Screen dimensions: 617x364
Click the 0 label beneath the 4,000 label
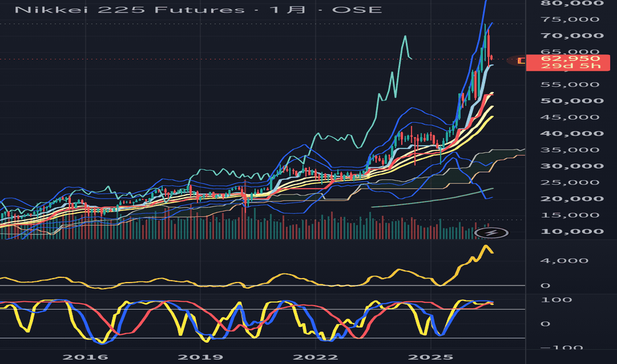545,285
